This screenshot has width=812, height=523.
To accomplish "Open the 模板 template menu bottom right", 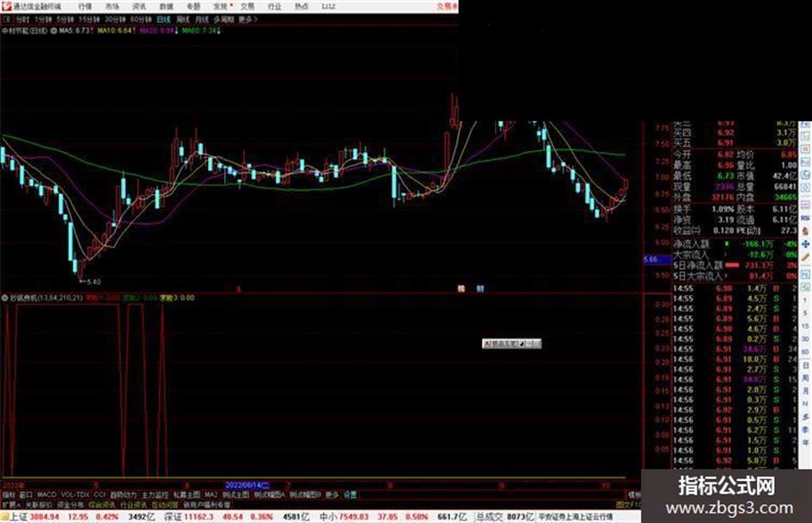I will [x=634, y=495].
